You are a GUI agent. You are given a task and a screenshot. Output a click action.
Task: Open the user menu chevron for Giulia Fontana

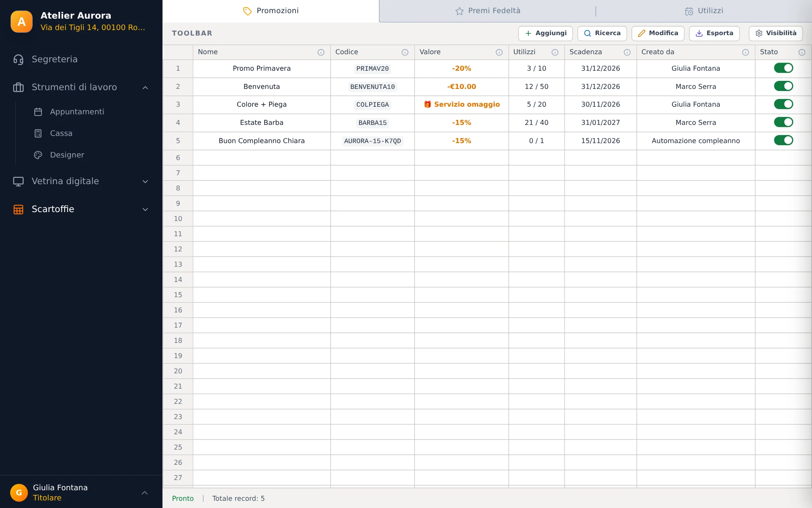click(x=145, y=493)
